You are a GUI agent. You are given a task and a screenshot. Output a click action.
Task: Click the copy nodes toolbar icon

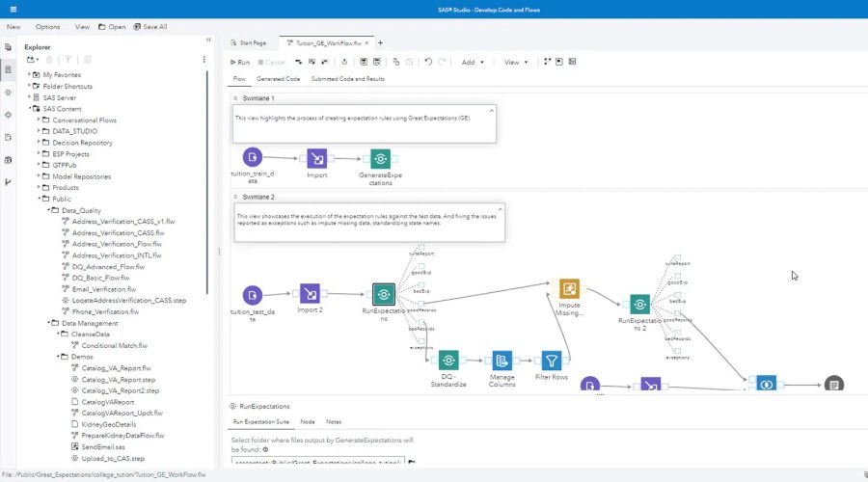395,62
